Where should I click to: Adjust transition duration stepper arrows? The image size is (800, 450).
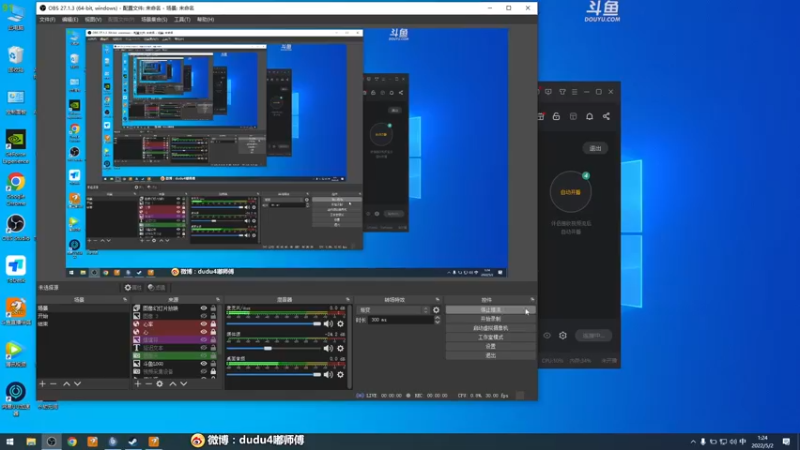click(437, 320)
